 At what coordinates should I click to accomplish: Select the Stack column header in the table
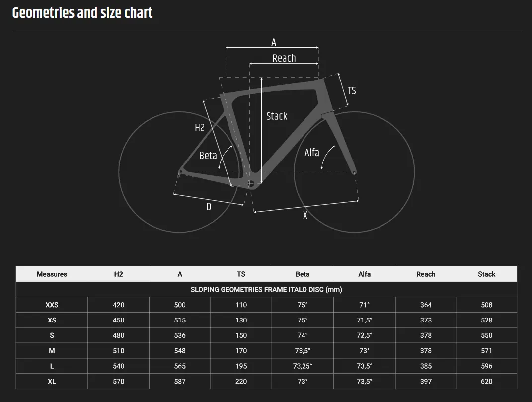486,274
